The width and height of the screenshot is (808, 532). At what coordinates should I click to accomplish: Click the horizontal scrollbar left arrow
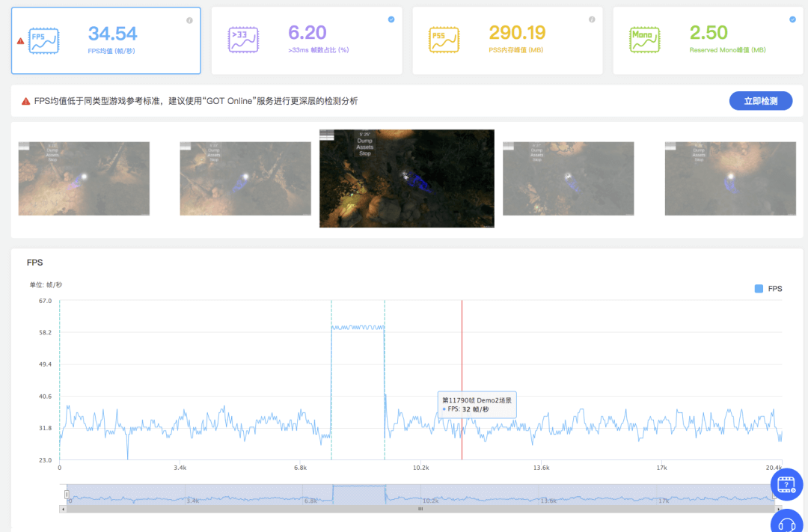point(63,509)
